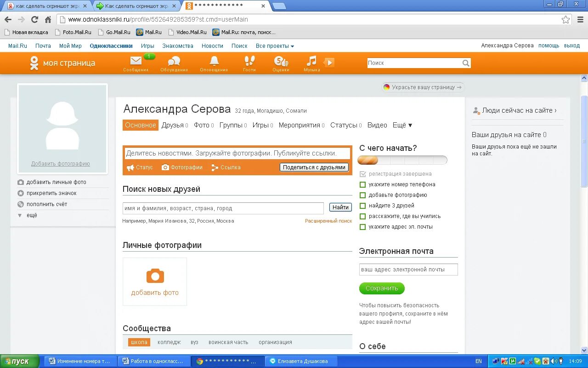Expand 'Все проекты' dropdown
This screenshot has height=368, width=588.
pyautogui.click(x=275, y=46)
